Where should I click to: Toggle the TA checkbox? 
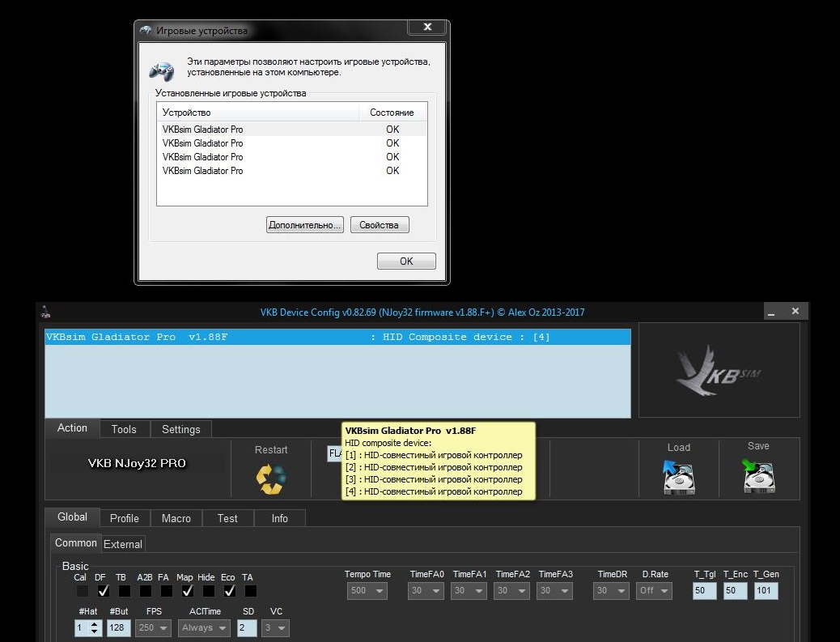coord(250,590)
